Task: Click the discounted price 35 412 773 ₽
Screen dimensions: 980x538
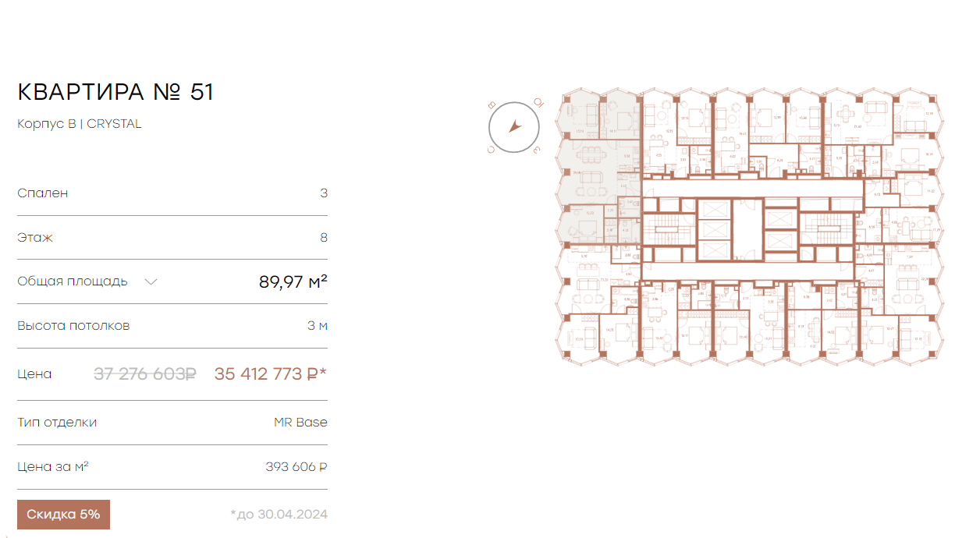Action: pos(271,374)
